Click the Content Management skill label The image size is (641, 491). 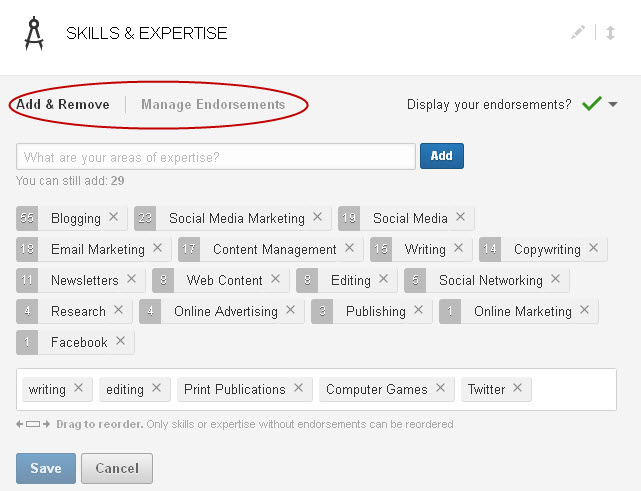click(x=275, y=249)
